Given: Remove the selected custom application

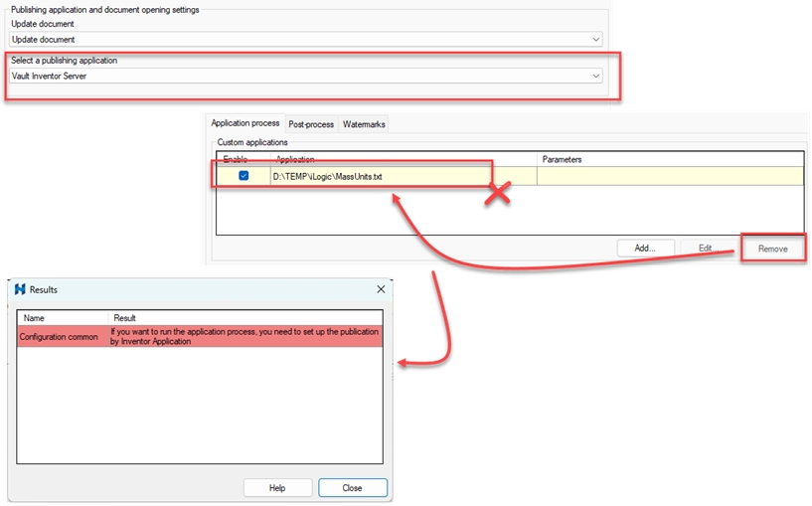Looking at the screenshot, I should (x=773, y=249).
